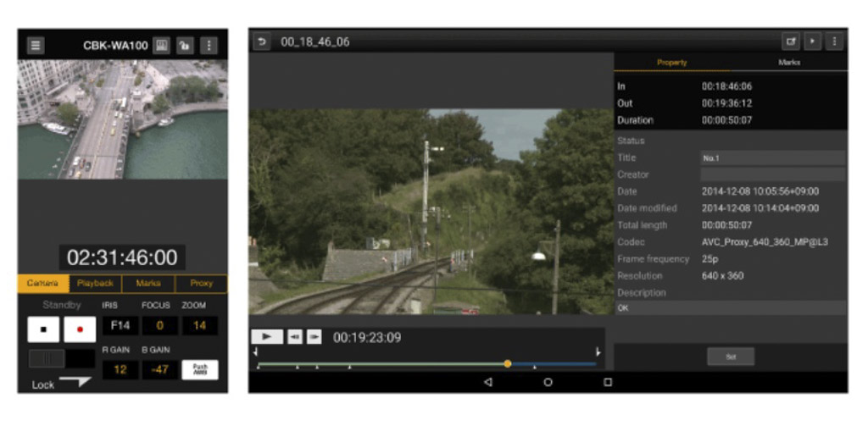Click the lock icon in camera header

(185, 46)
